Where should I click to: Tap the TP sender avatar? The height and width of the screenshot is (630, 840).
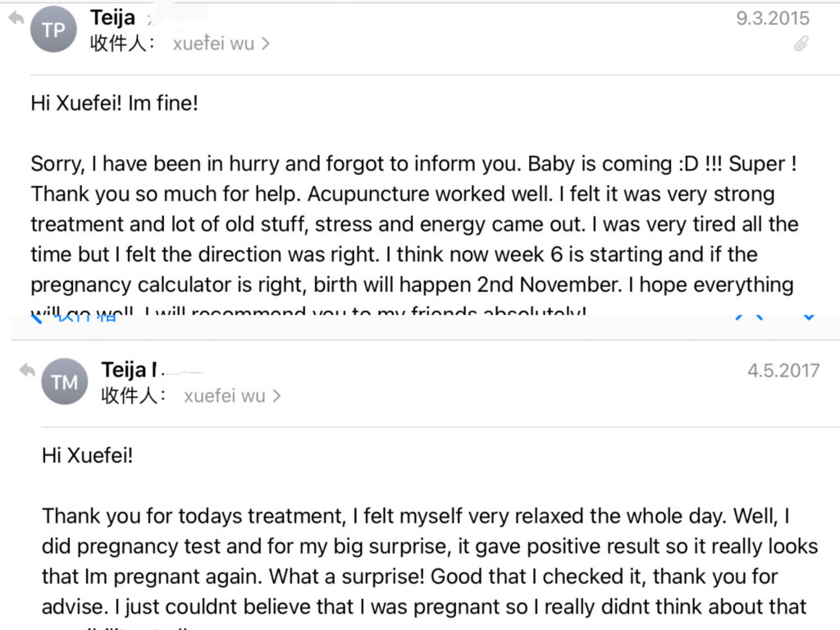coord(53,30)
